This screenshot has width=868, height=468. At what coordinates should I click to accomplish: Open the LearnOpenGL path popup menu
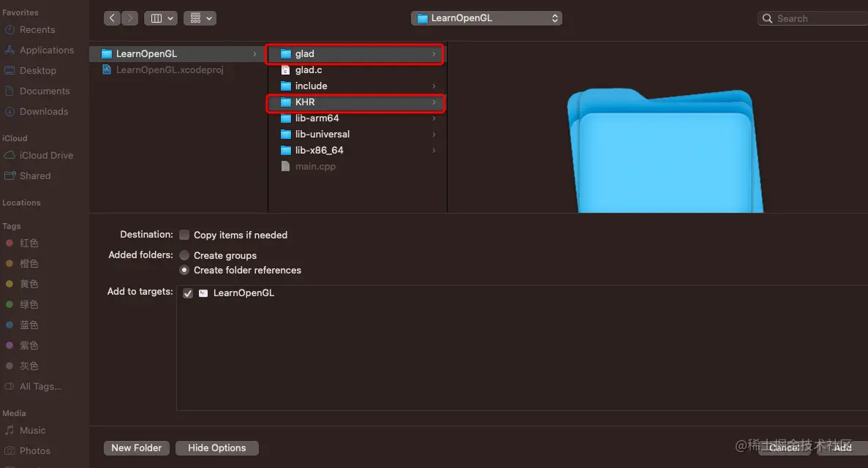(x=486, y=18)
